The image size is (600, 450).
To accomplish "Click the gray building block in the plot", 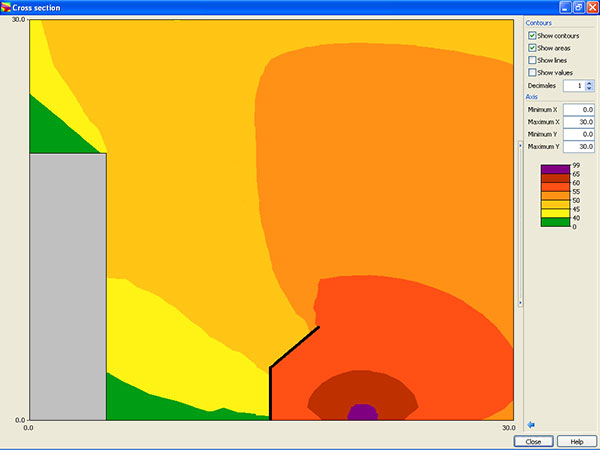I will click(x=68, y=287).
